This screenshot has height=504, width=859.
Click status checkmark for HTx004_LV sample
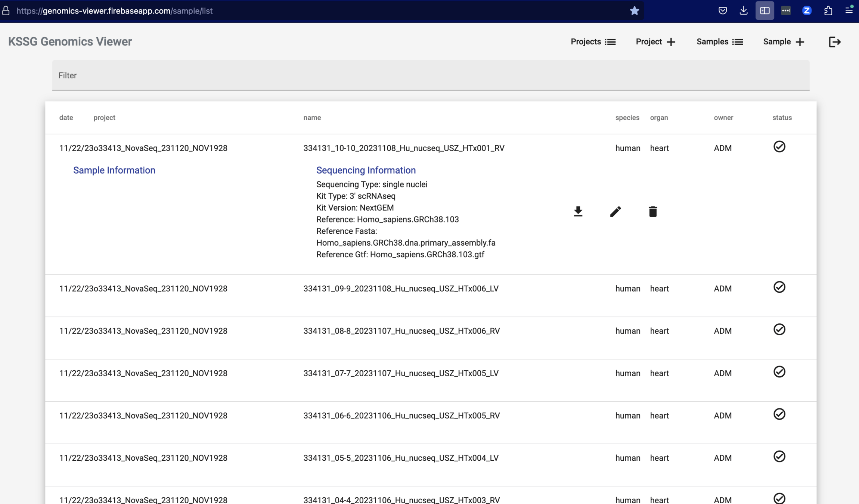pos(779,457)
